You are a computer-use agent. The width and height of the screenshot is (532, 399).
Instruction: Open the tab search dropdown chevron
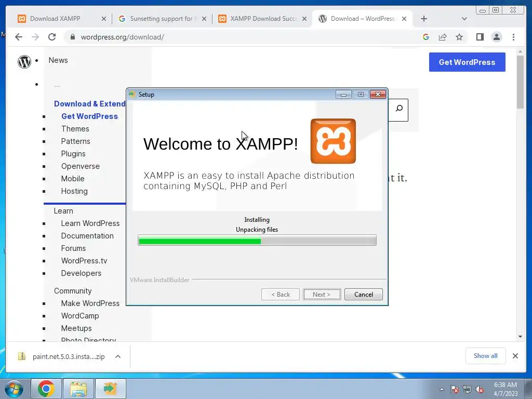[x=464, y=19]
